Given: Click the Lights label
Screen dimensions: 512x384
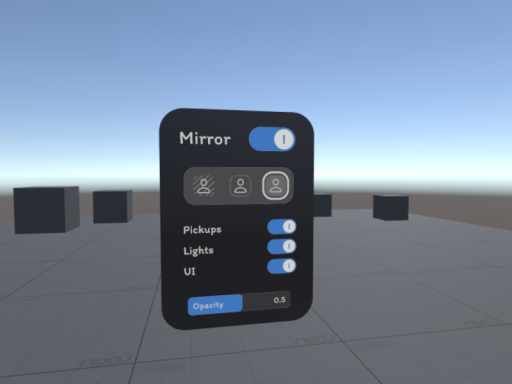Looking at the screenshot, I should tap(198, 251).
